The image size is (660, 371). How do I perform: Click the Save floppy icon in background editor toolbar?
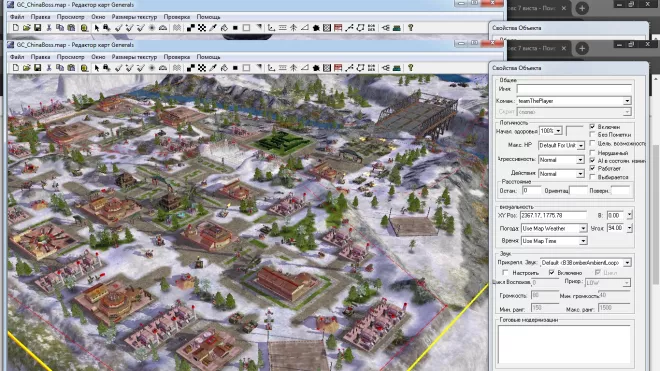tap(37, 28)
